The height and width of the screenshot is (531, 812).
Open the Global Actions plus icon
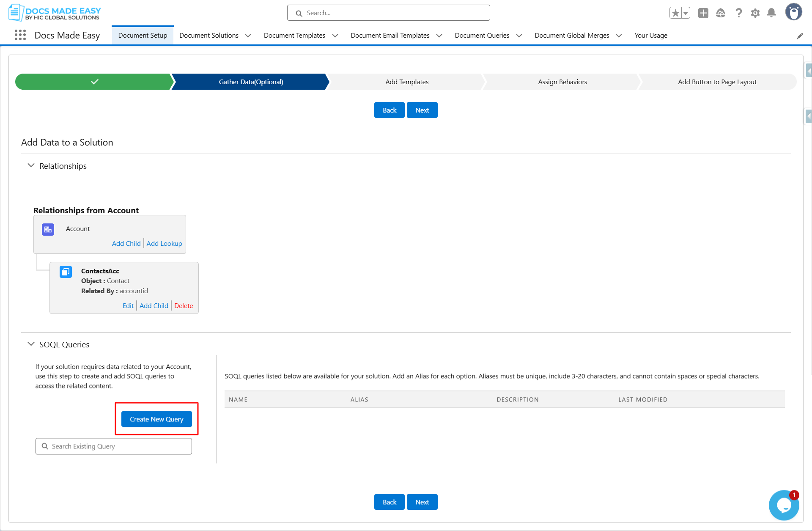pyautogui.click(x=703, y=13)
